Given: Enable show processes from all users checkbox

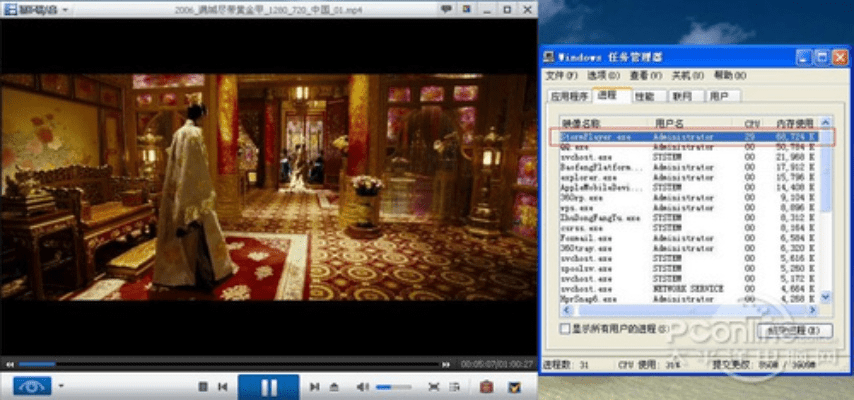Looking at the screenshot, I should click(565, 328).
